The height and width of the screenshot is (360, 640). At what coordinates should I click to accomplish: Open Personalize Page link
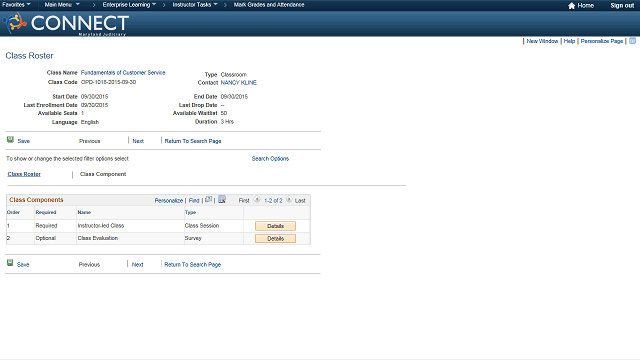pyautogui.click(x=602, y=41)
